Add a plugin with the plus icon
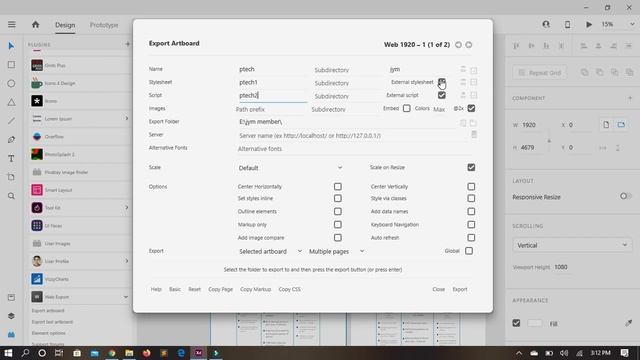The height and width of the screenshot is (360, 640). [127, 44]
